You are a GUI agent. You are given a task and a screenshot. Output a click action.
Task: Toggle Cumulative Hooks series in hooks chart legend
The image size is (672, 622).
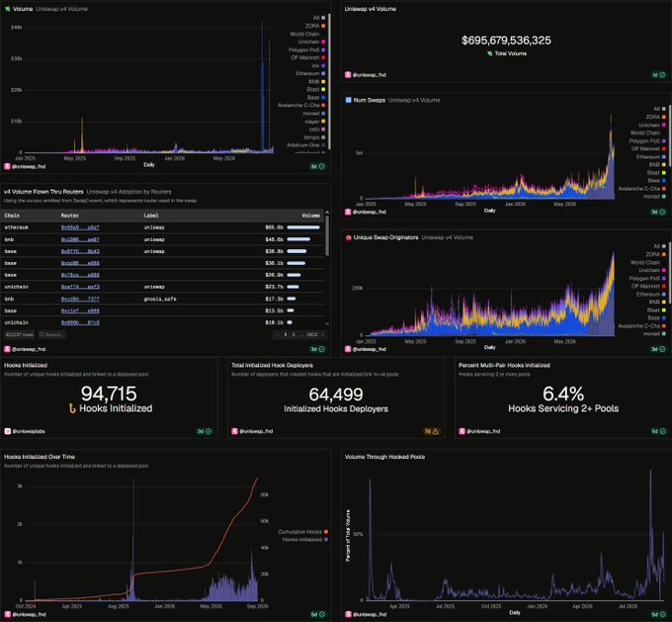coord(303,531)
